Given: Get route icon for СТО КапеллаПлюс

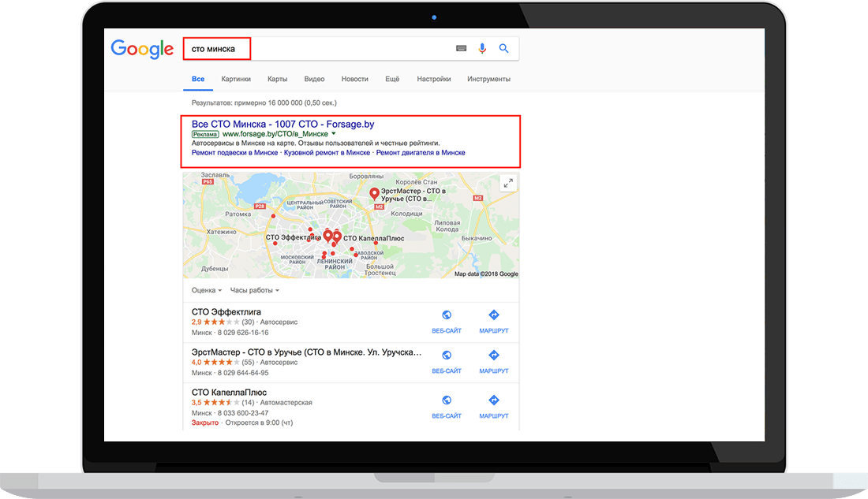Looking at the screenshot, I should coord(494,400).
